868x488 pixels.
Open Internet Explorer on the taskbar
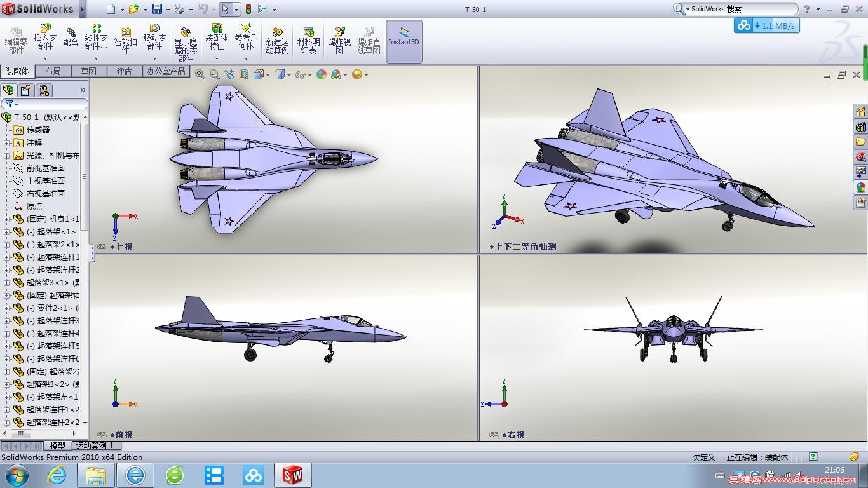coord(57,475)
